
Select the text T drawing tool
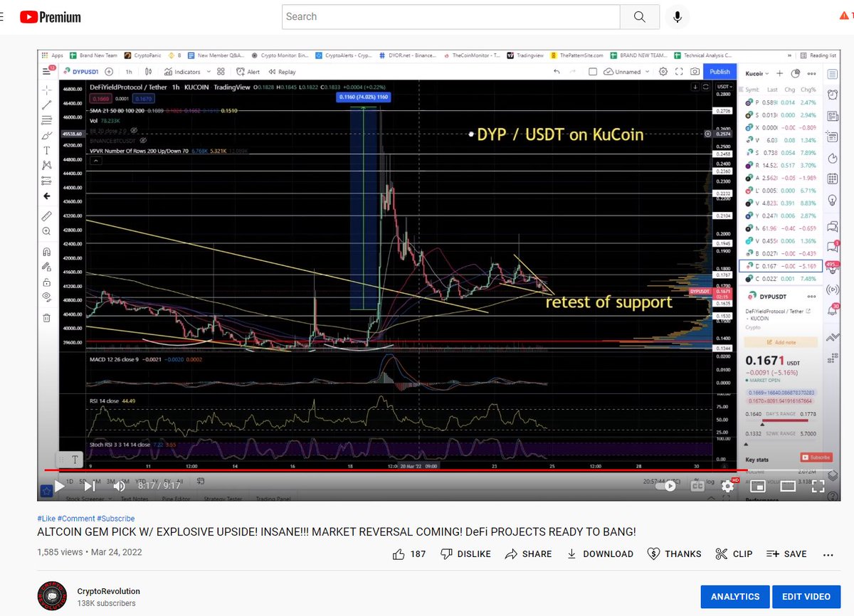[47, 150]
